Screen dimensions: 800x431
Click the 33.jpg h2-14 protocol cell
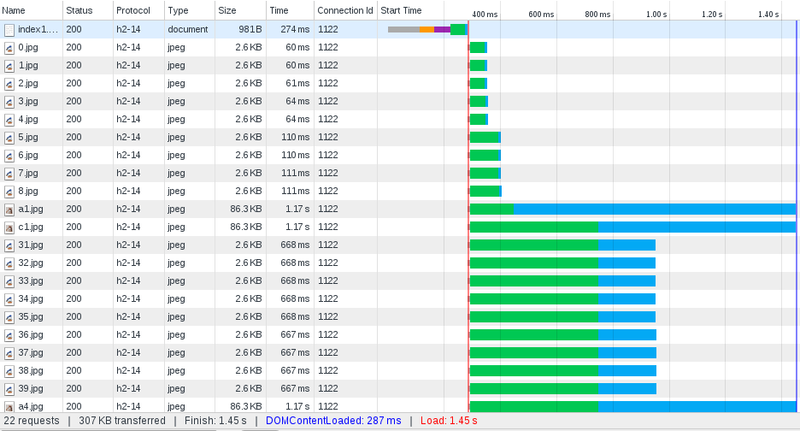pyautogui.click(x=128, y=281)
